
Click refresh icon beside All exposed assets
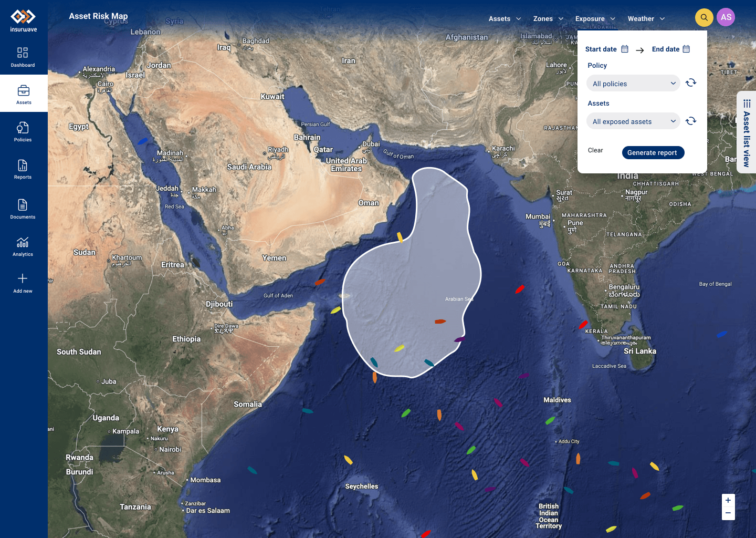[691, 121]
